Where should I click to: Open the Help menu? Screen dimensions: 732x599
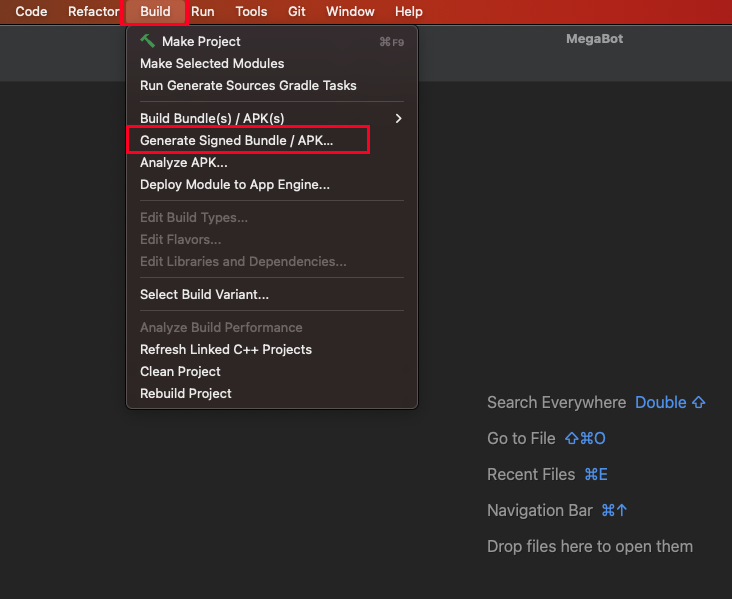pos(408,11)
